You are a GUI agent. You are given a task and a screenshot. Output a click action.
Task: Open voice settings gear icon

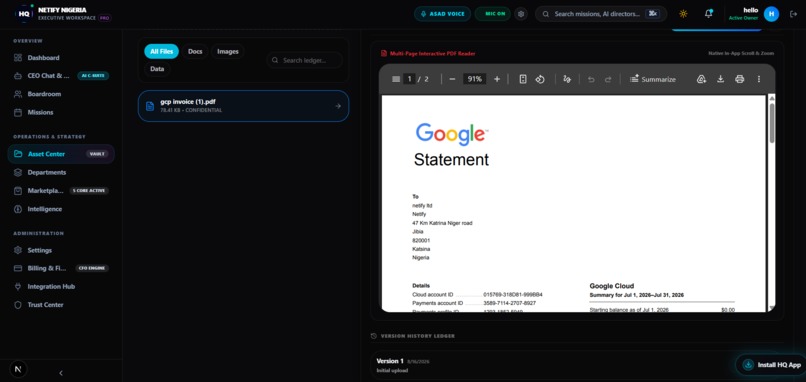521,14
